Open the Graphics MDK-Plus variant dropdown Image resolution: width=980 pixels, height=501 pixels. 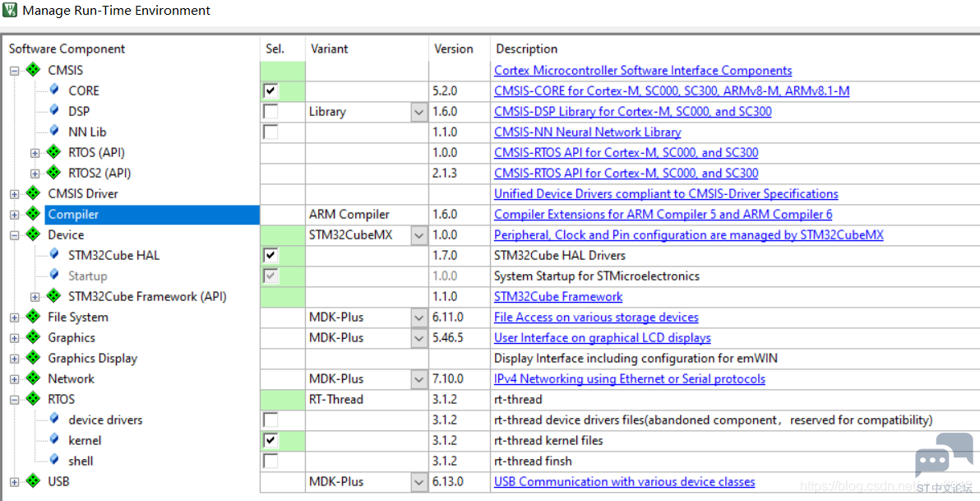click(x=419, y=338)
